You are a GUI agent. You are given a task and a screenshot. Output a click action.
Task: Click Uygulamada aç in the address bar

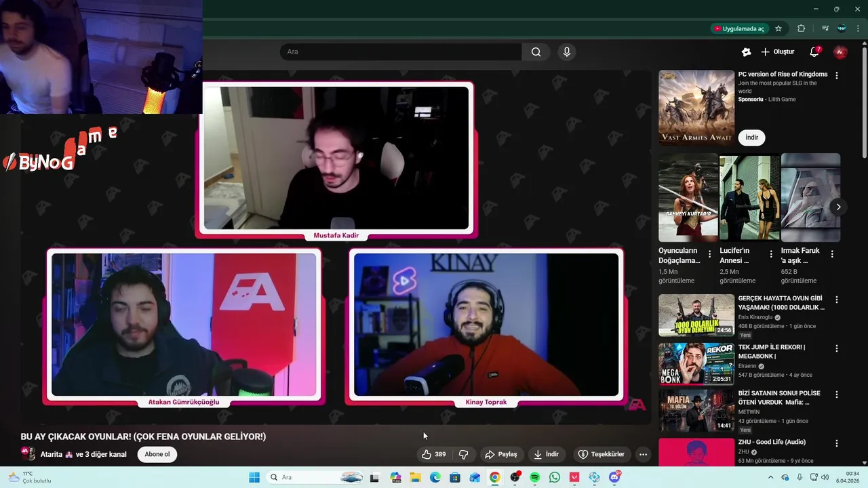(x=738, y=28)
